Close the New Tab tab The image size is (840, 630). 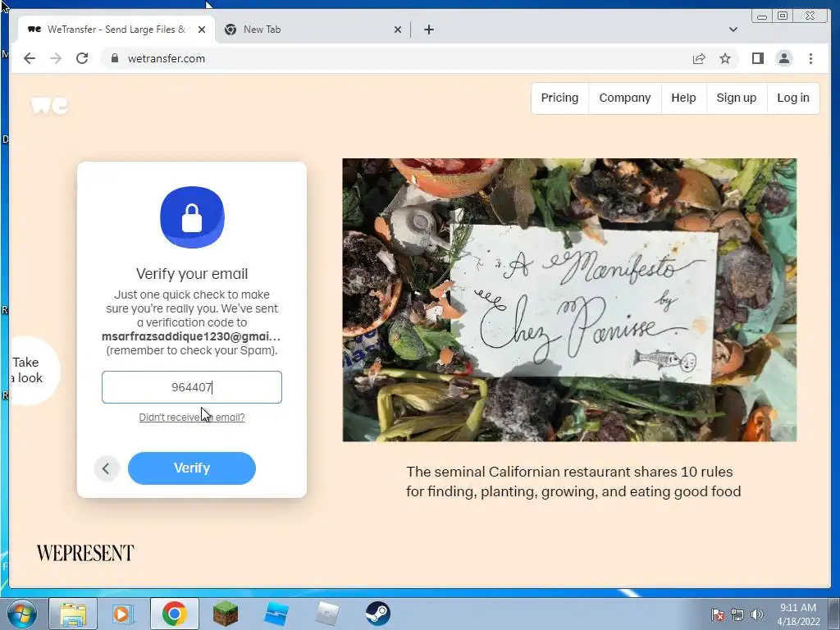(398, 30)
